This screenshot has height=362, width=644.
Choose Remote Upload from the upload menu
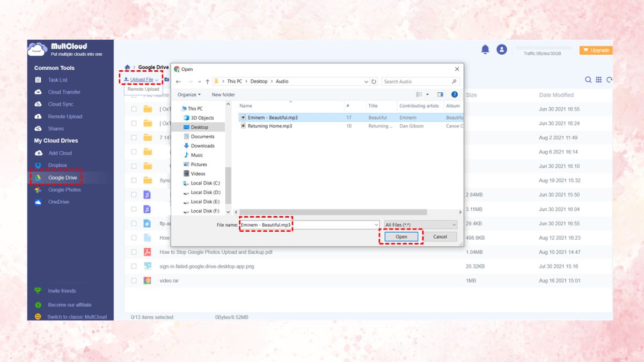[x=143, y=89]
